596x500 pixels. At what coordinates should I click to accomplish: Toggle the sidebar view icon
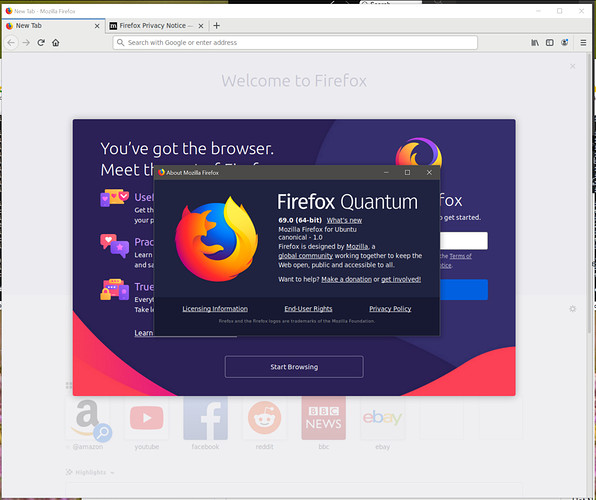550,43
